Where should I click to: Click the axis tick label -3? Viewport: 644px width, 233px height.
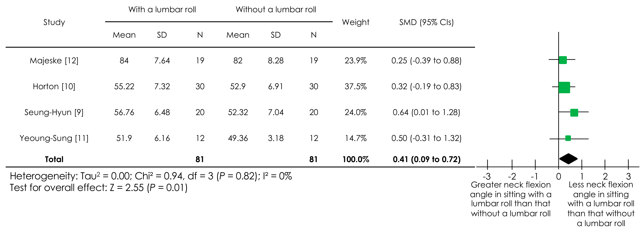[486, 176]
